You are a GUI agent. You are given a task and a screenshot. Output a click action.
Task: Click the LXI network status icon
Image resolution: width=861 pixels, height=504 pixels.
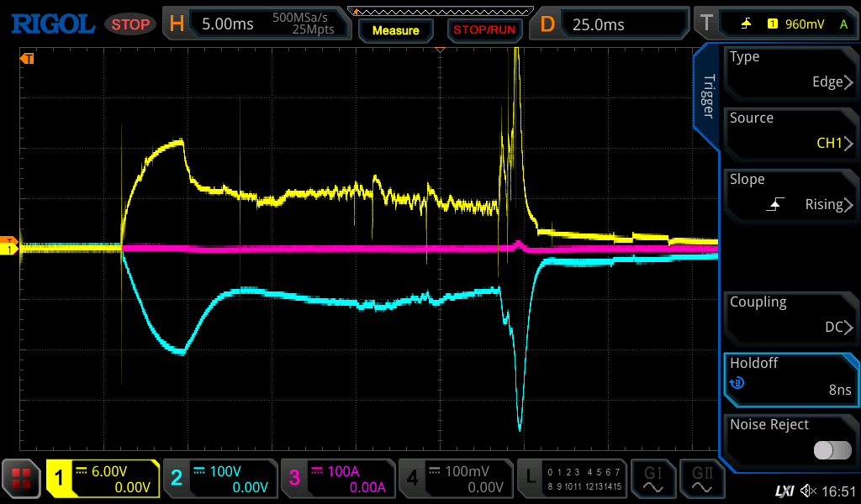click(783, 491)
